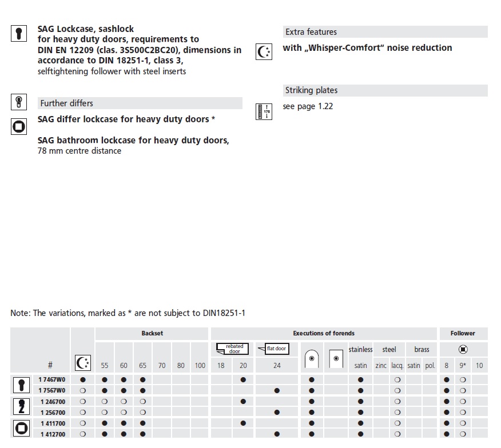Click the filled Whisper-Comfort dot in row 1 7467W0
This screenshot has width=501, height=448.
click(83, 379)
